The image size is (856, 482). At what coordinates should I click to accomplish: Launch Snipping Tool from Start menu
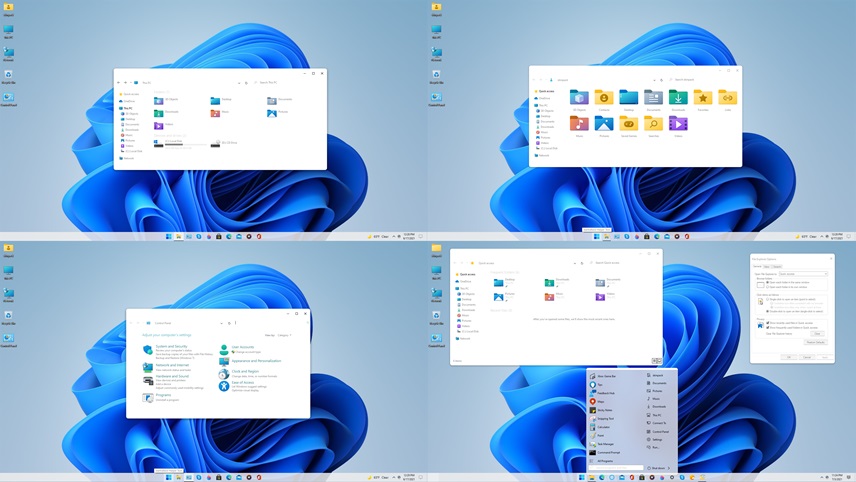(602, 419)
